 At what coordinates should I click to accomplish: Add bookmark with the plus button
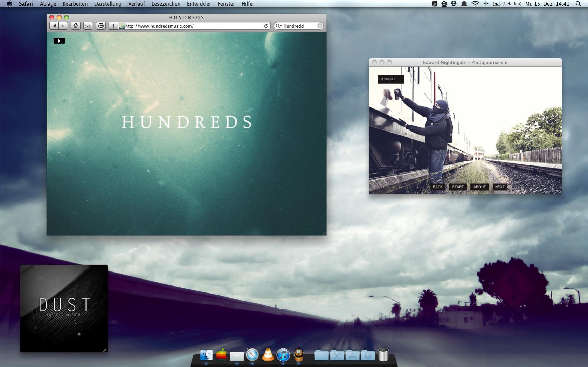click(x=113, y=26)
